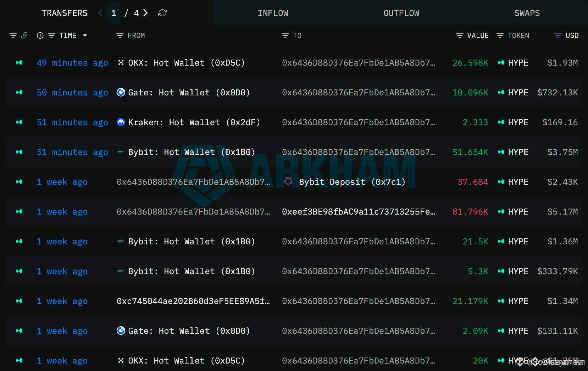Click the chain icon in the $2.43K row
Screen dimensions: 588x371
tap(19, 182)
